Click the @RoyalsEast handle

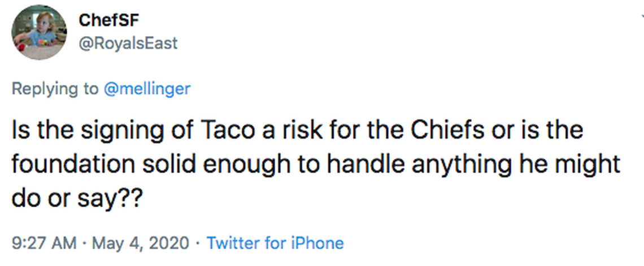click(128, 42)
